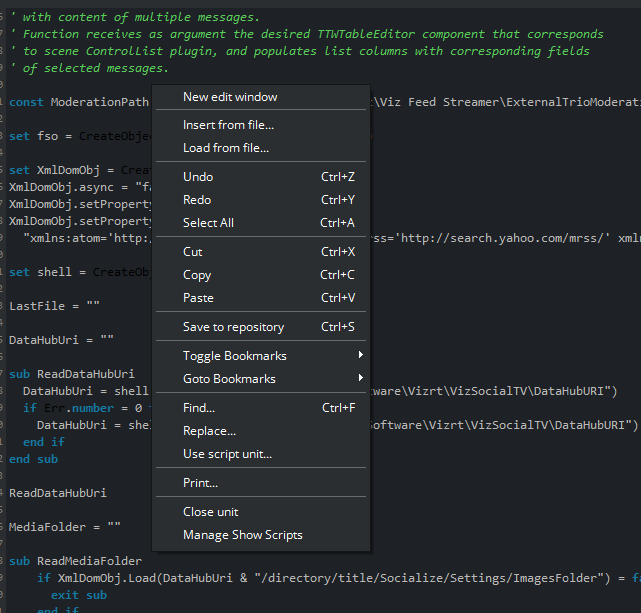This screenshot has height=613, width=641.
Task: Paste clipboard content via menu
Action: pos(198,298)
